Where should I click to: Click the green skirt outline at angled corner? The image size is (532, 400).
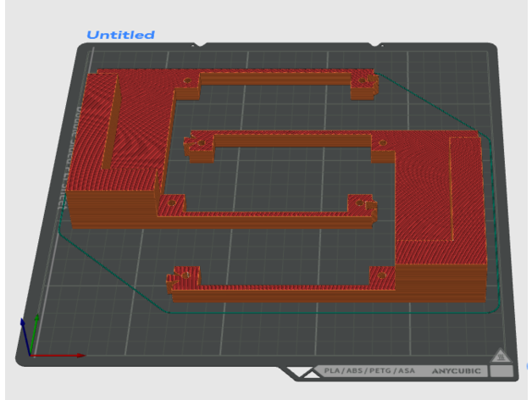[x=441, y=106]
